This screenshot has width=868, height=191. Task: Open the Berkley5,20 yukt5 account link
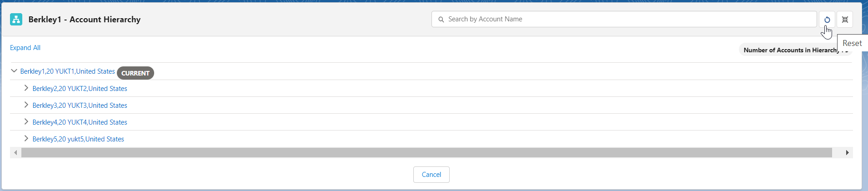tap(78, 139)
